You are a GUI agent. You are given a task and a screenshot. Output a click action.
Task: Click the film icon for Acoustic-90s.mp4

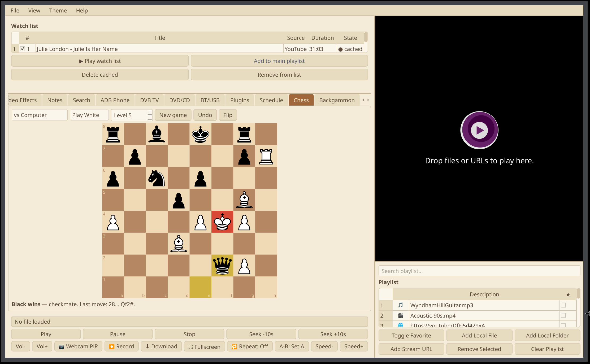(x=401, y=315)
